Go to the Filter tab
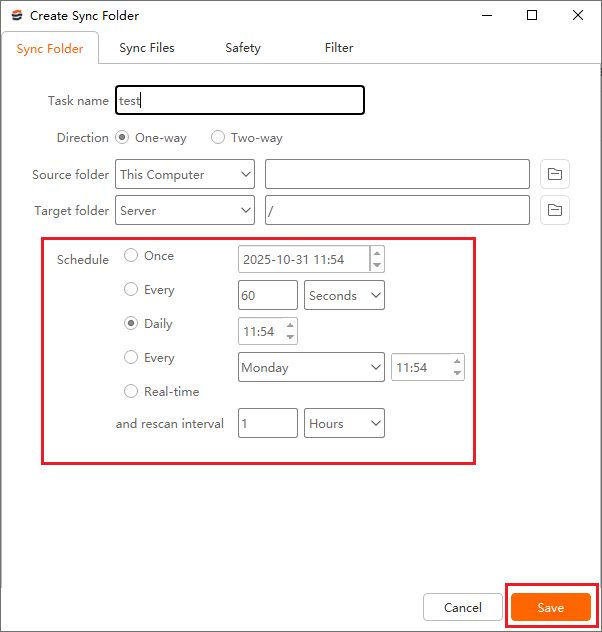 pos(339,48)
